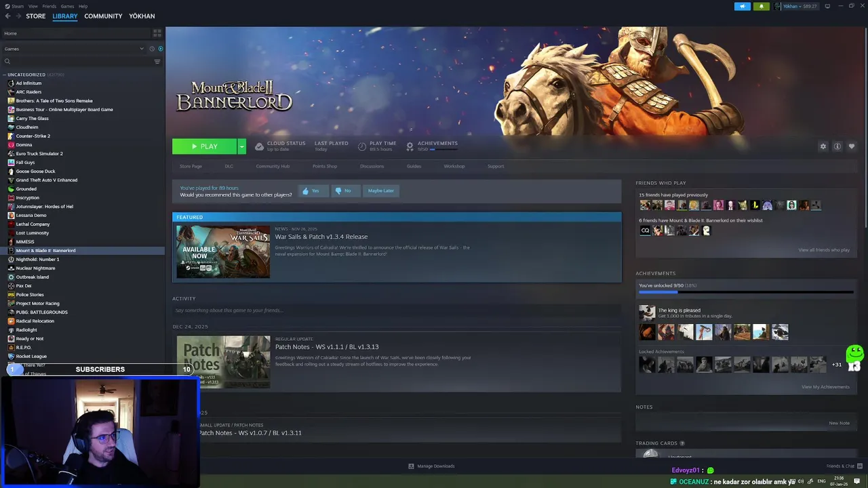Viewport: 868px width, 488px height.
Task: Switch to the STORE tab
Action: [36, 16]
